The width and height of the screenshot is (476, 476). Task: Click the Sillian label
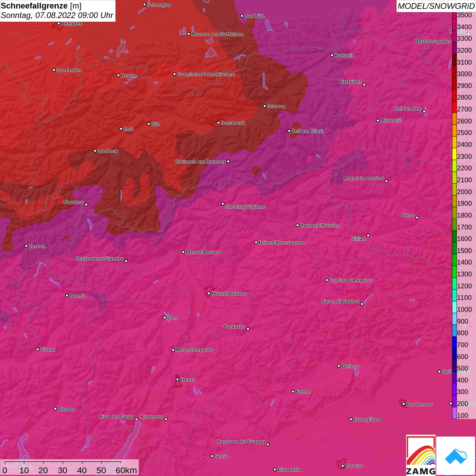click(x=358, y=239)
